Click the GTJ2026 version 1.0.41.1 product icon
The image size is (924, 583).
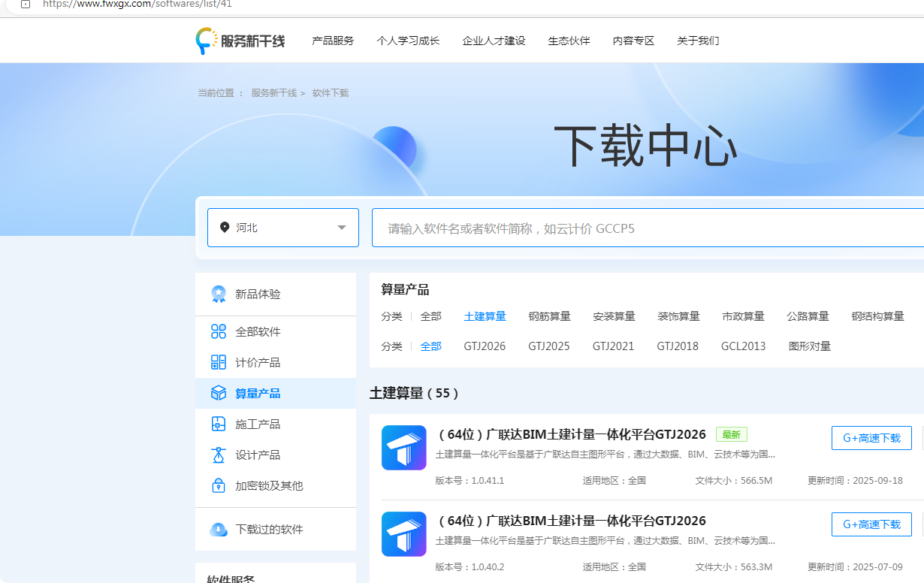click(x=404, y=448)
